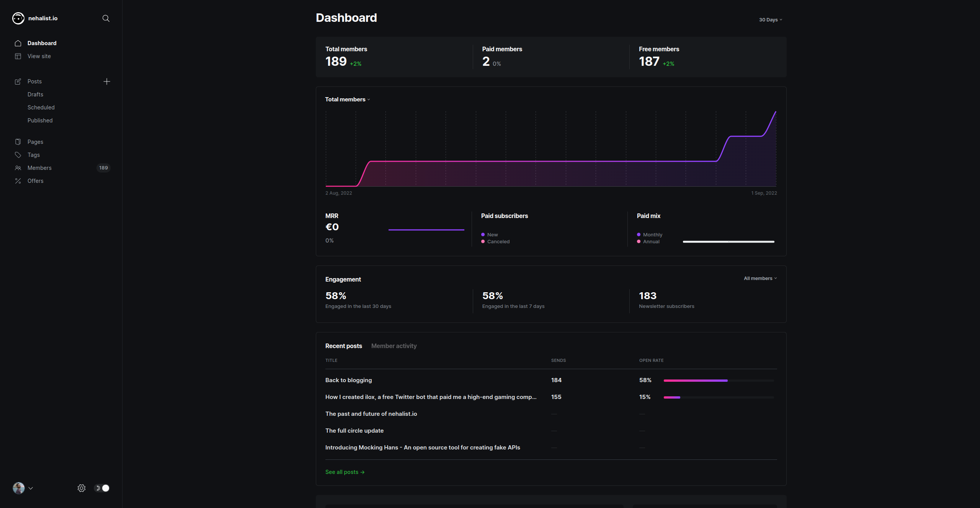Open Published posts list
The image size is (980, 508).
[40, 120]
